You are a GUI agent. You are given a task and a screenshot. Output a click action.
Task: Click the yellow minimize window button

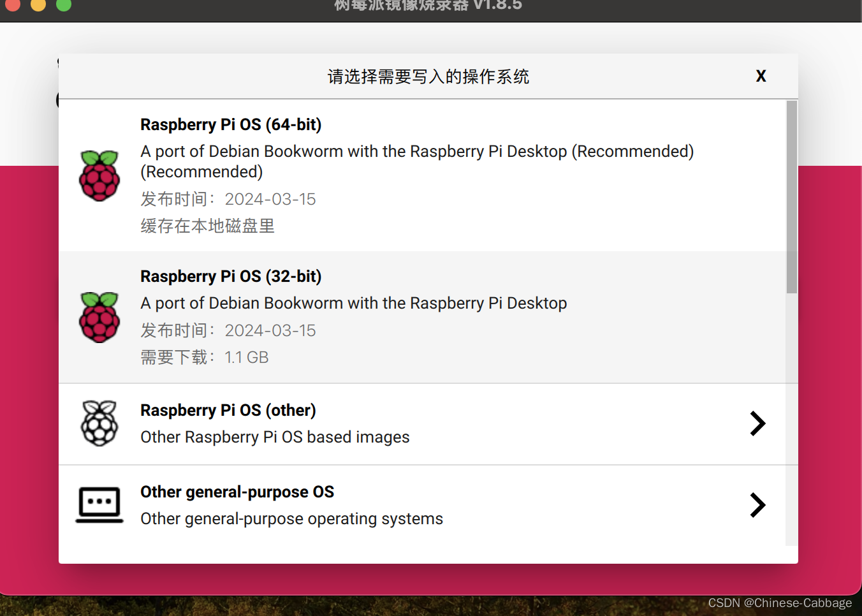pos(38,4)
